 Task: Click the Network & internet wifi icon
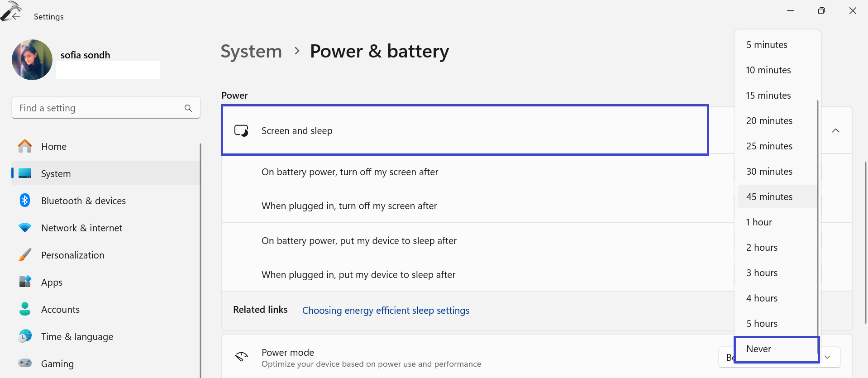[x=25, y=228]
